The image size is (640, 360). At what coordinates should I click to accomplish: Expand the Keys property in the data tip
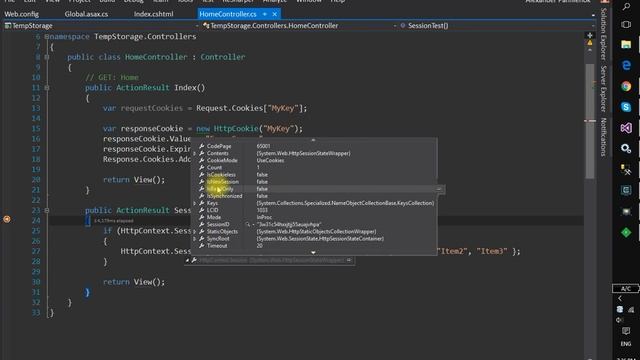click(195, 203)
